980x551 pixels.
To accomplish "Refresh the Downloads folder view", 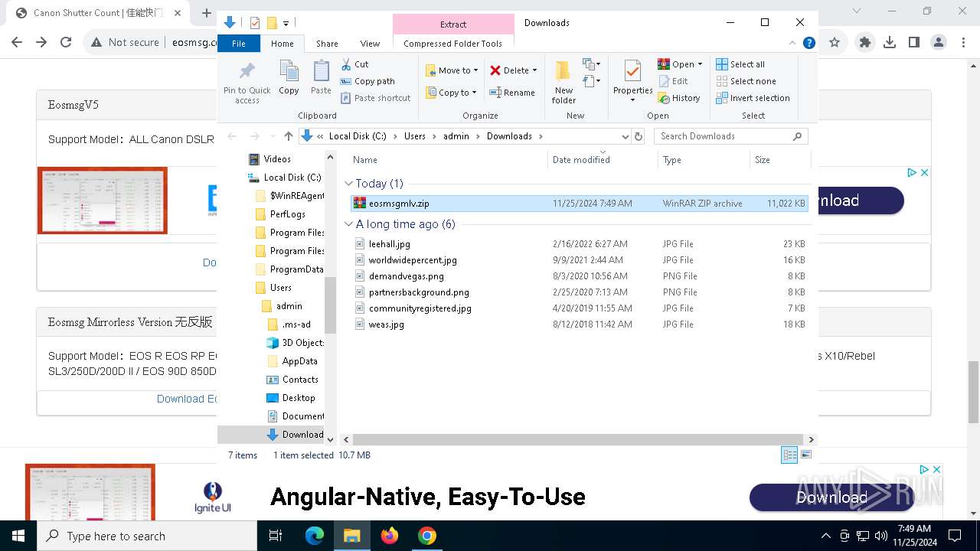I will point(639,136).
